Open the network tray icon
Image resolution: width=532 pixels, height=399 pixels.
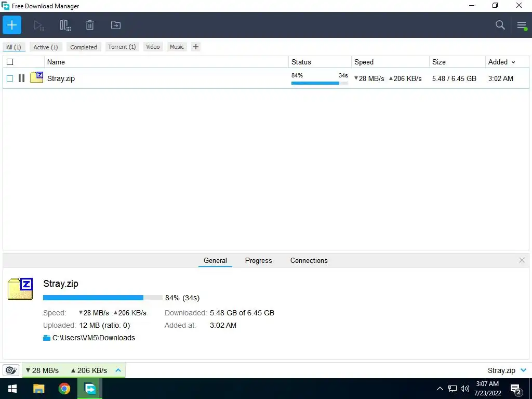click(x=453, y=389)
